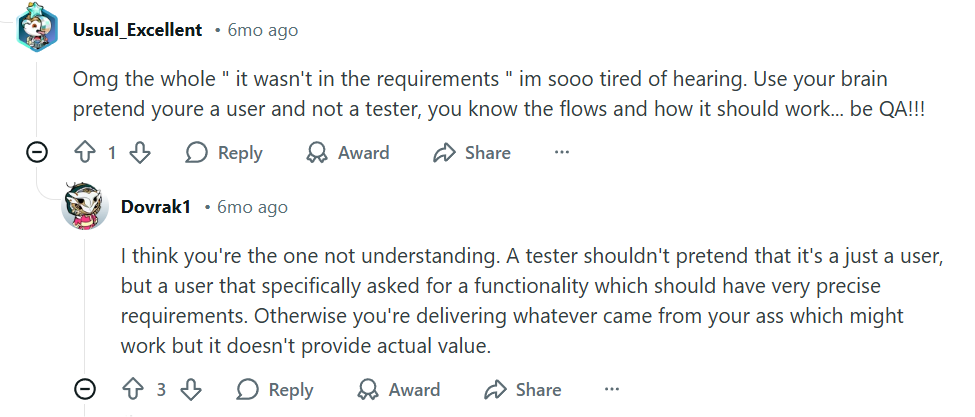Open Usual_Excellent's user profile link
This screenshot has width=975, height=417.
(x=137, y=30)
